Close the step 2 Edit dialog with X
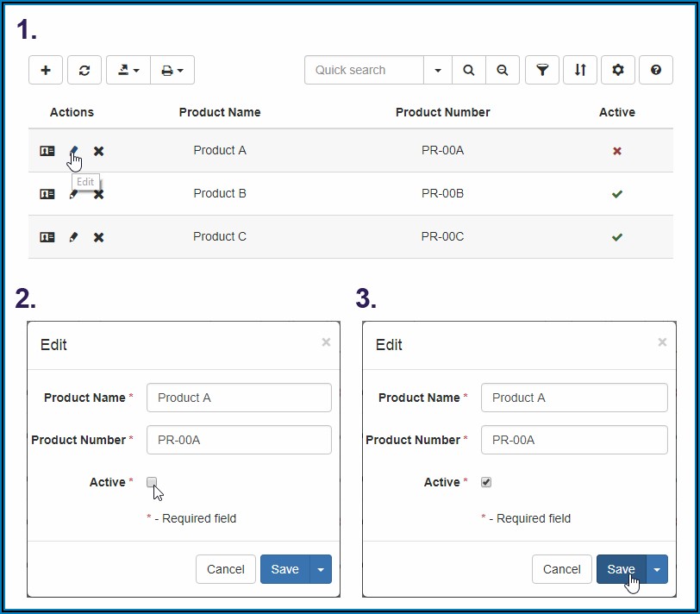 pos(326,342)
